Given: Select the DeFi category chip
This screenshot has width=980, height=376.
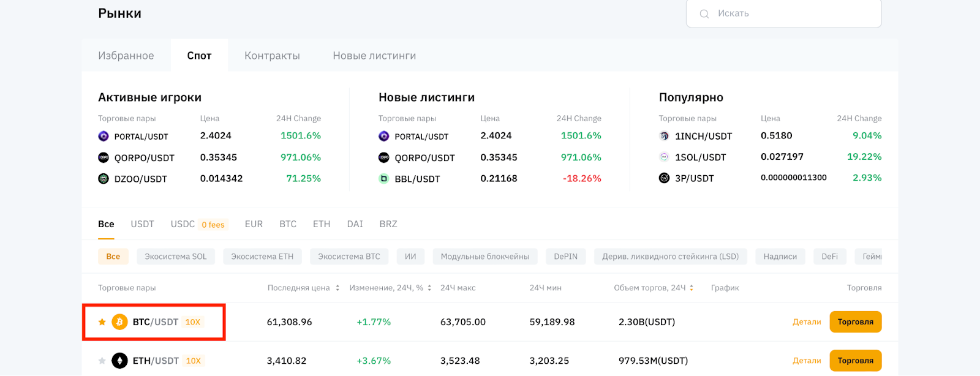Looking at the screenshot, I should (830, 257).
